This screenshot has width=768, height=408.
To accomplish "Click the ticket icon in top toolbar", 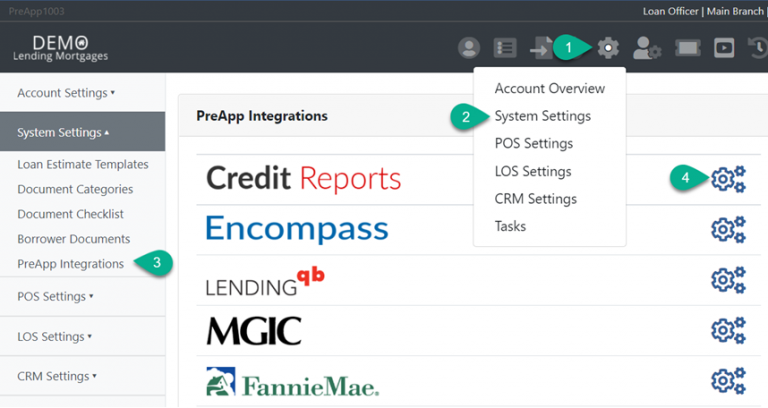I will (687, 47).
